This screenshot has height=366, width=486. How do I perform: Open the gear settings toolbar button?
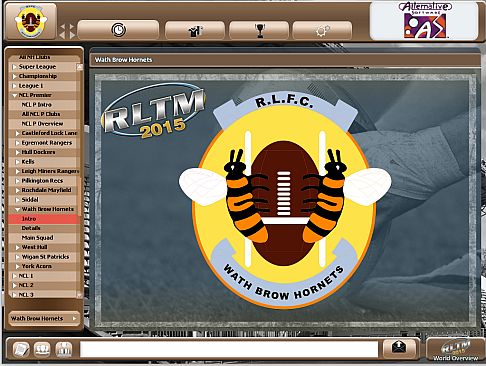coord(322,31)
